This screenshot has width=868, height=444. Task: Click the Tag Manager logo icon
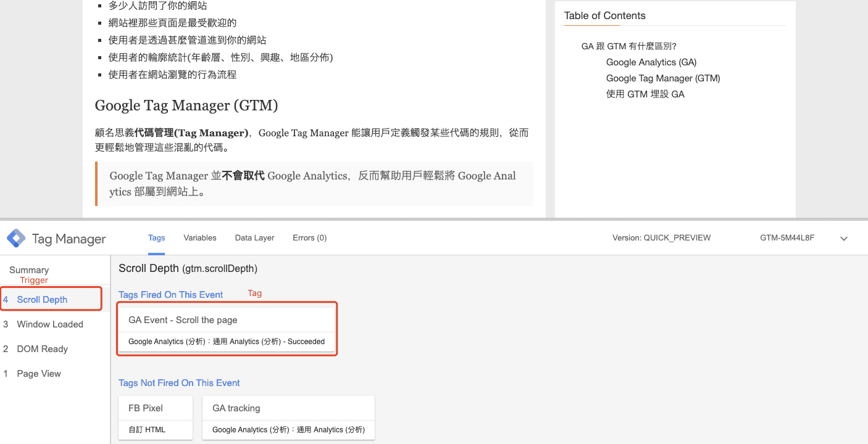[x=16, y=239]
